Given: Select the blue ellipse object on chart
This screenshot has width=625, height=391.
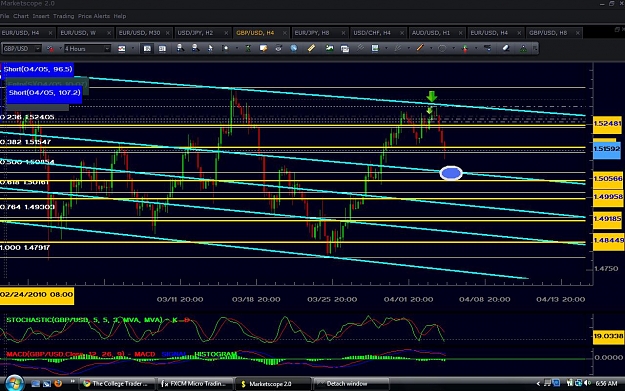Looking at the screenshot, I should tap(451, 173).
